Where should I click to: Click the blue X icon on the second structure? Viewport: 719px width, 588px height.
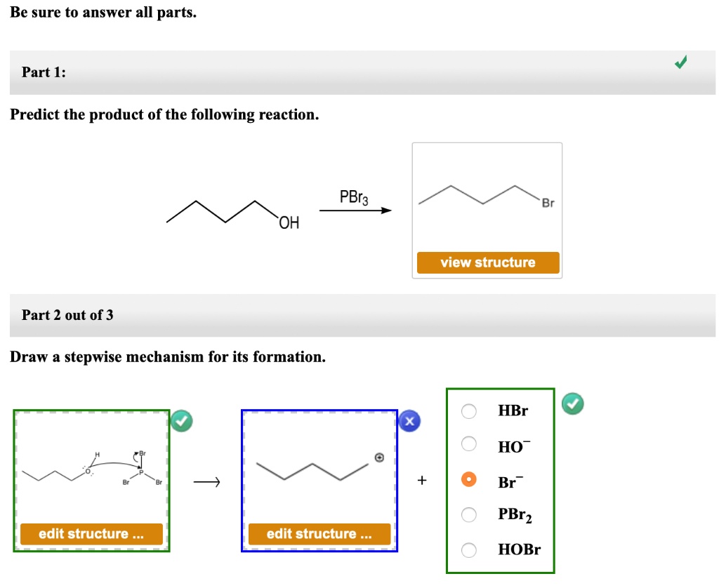pyautogui.click(x=409, y=421)
